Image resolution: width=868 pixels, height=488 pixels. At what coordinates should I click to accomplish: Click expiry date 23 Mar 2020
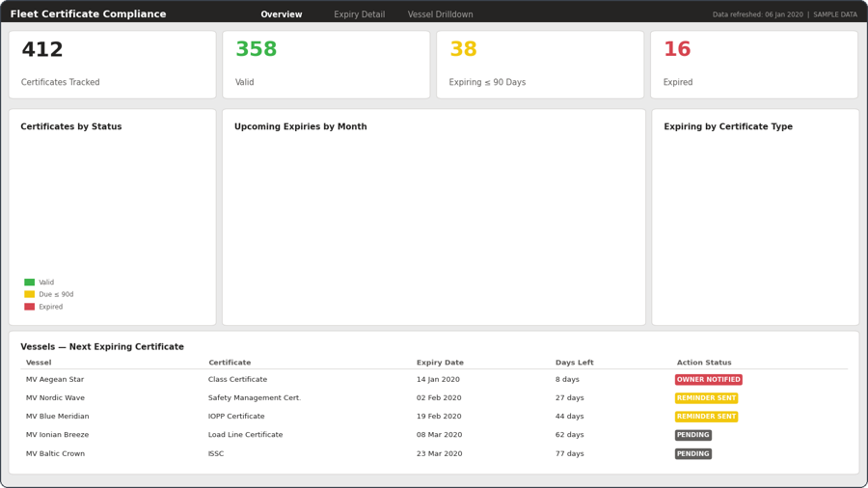pos(439,453)
